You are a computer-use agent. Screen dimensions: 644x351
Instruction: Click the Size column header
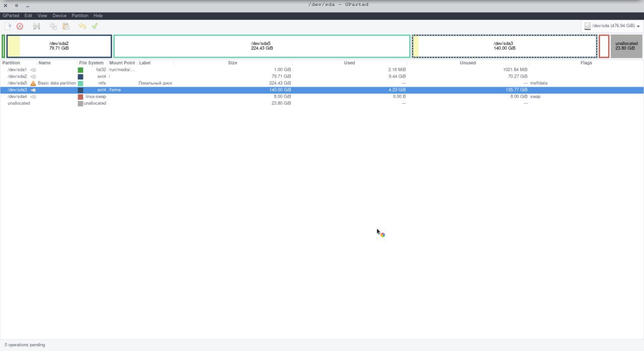tap(232, 63)
